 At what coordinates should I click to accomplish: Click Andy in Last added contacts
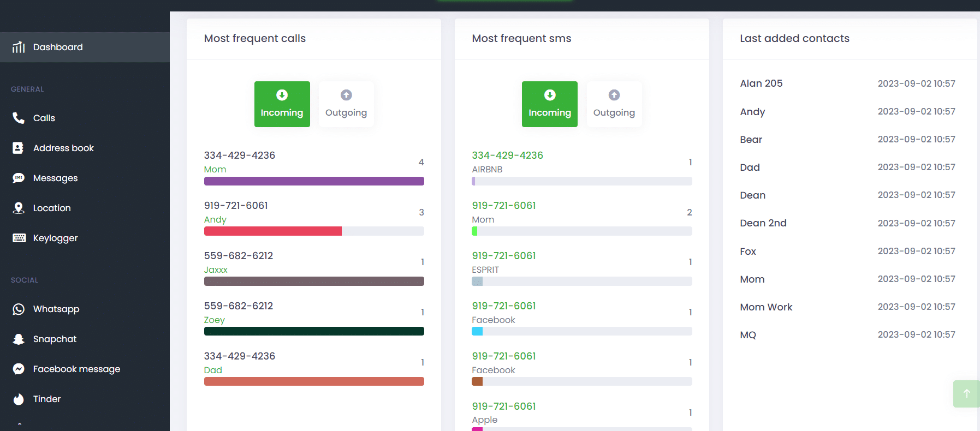coord(752,112)
